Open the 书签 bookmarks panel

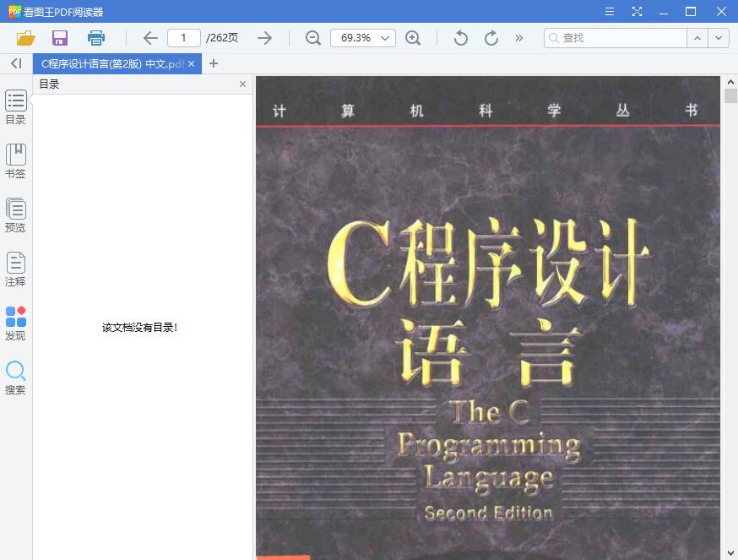click(x=15, y=161)
